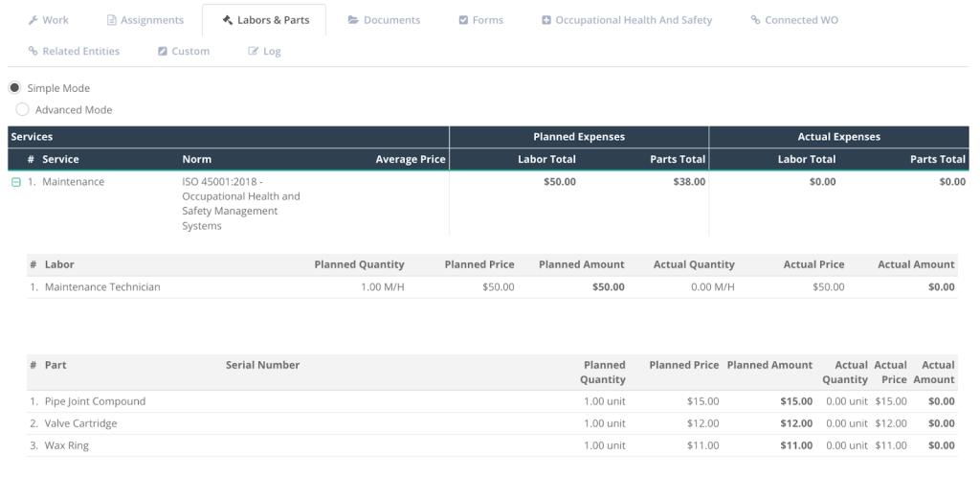The image size is (980, 477).
Task: Click the checkmark icon on Forms tab
Action: click(463, 20)
